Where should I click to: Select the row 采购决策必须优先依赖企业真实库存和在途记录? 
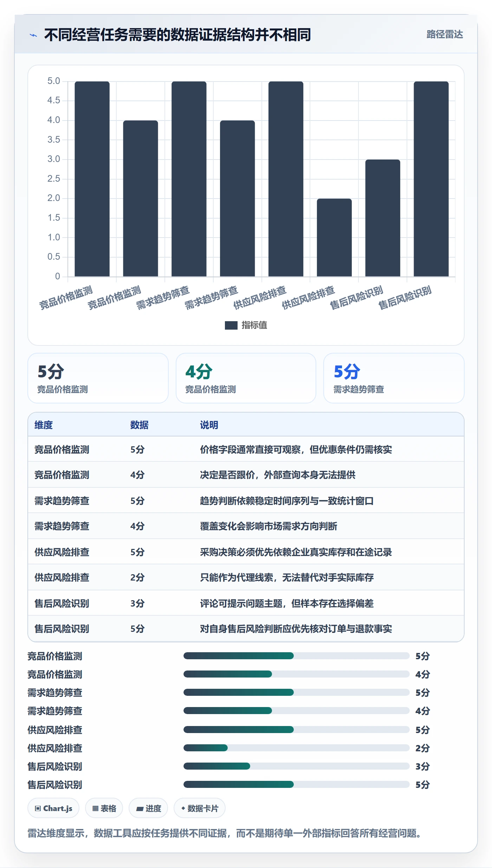pos(246,552)
